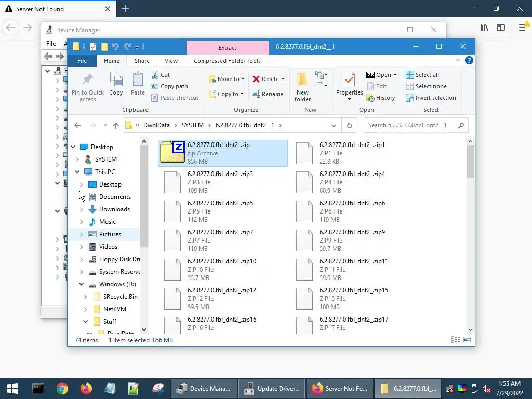Click SYSTEM in the breadcrumb path
532x399 pixels.
[193, 125]
